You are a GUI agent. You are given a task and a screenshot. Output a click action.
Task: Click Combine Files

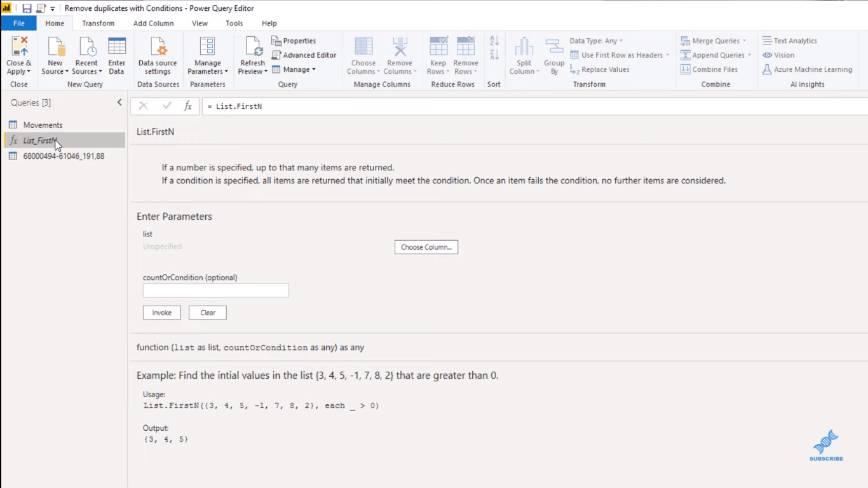709,69
